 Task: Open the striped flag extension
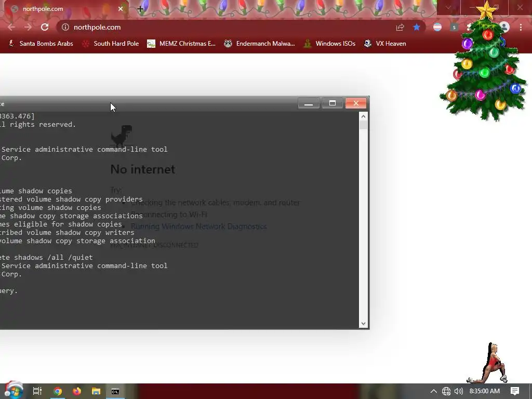(x=437, y=27)
